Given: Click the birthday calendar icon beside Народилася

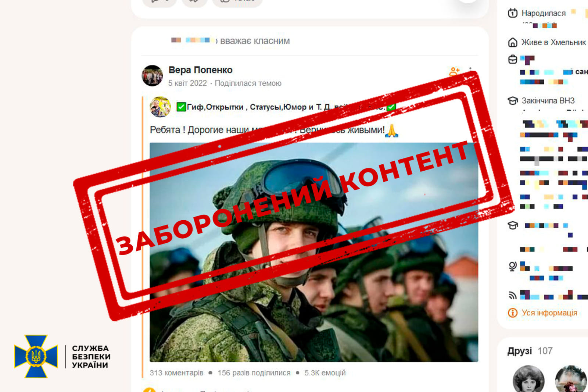Looking at the screenshot, I should (x=513, y=13).
